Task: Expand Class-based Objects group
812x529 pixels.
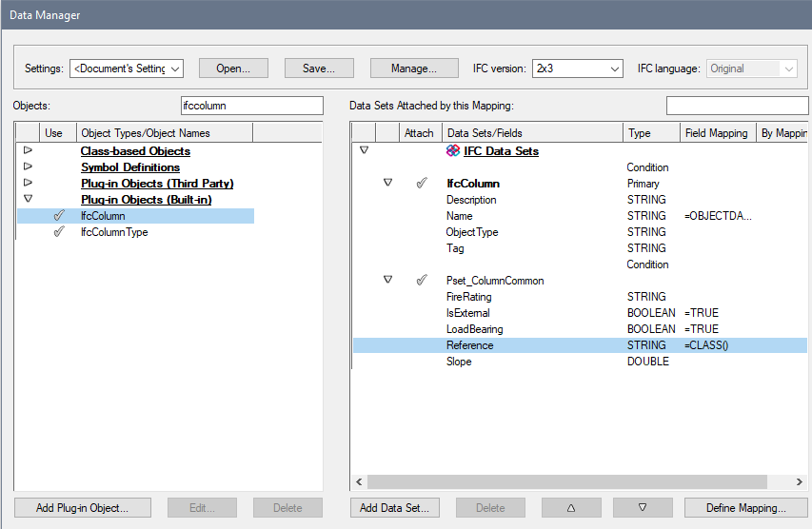Action: tap(28, 151)
